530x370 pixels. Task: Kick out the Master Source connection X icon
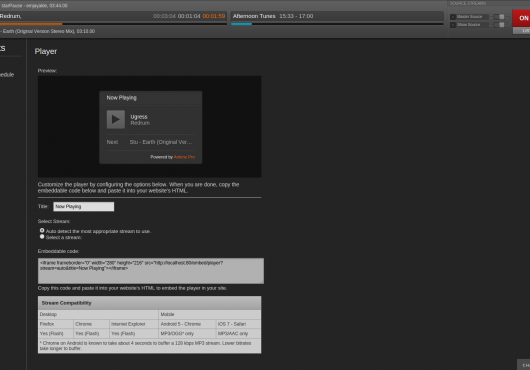point(453,17)
